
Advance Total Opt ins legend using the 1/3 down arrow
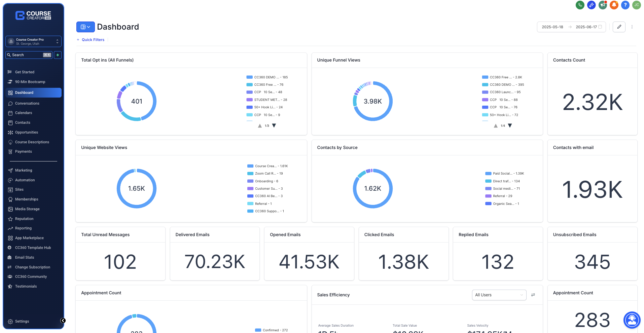coord(274,125)
